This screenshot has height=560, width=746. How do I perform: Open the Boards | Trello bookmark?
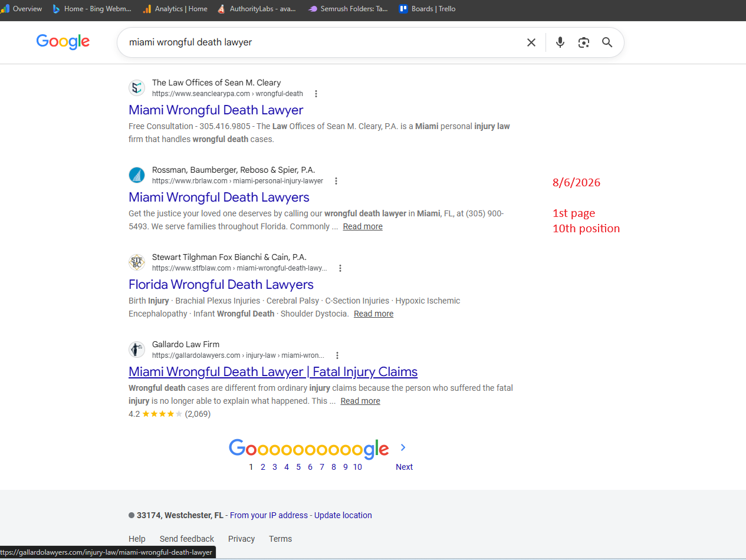(x=428, y=9)
